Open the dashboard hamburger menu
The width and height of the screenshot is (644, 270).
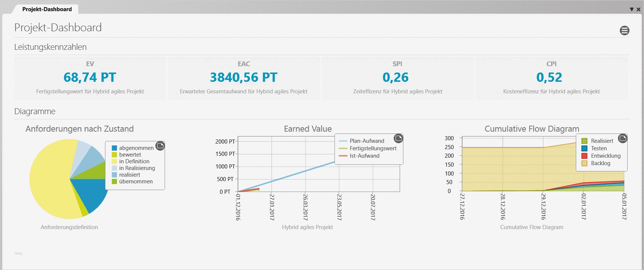(624, 30)
